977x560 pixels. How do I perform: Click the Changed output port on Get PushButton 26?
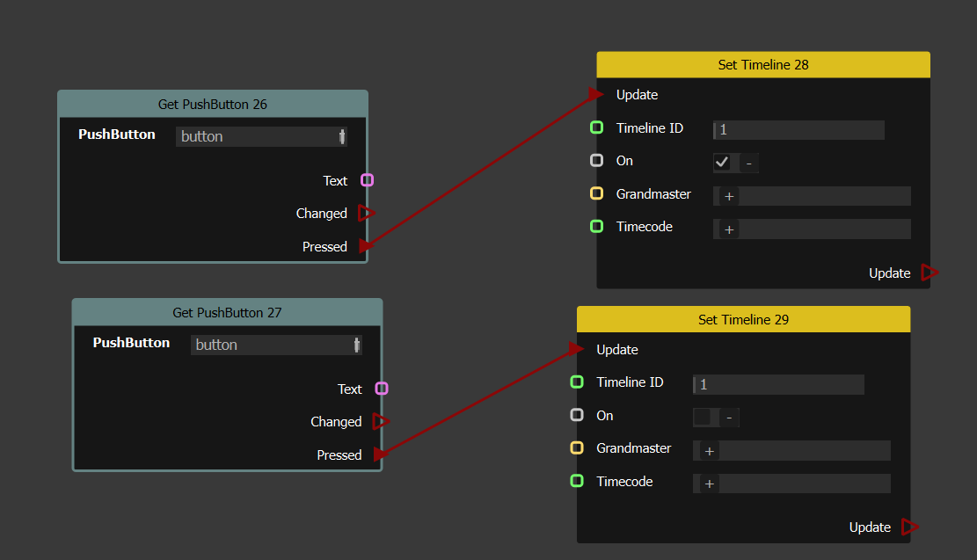[x=367, y=214]
